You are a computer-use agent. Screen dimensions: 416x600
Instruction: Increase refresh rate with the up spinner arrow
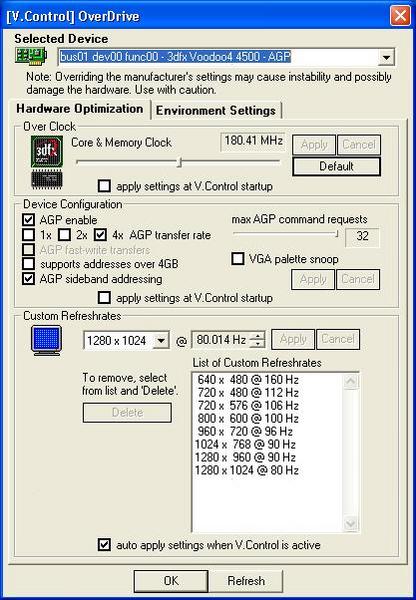click(258, 336)
